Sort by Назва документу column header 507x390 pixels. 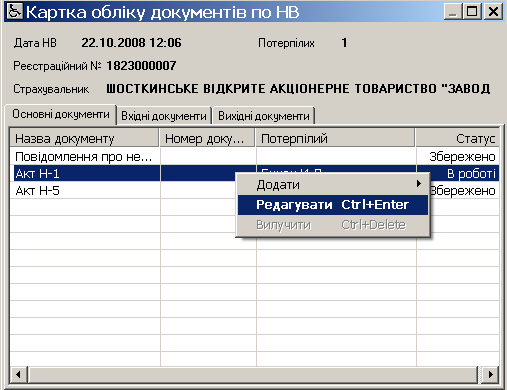pyautogui.click(x=84, y=138)
